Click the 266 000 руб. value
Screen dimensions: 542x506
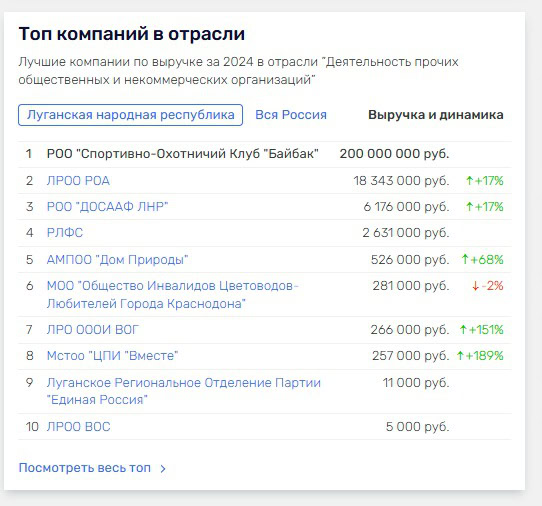tap(410, 330)
